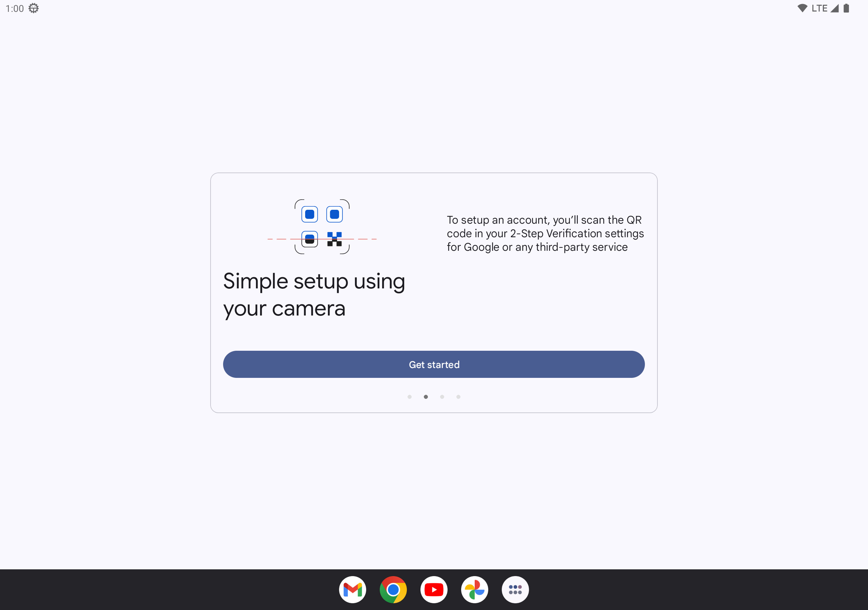
Task: Go to the first onboarding page dot
Action: [410, 397]
